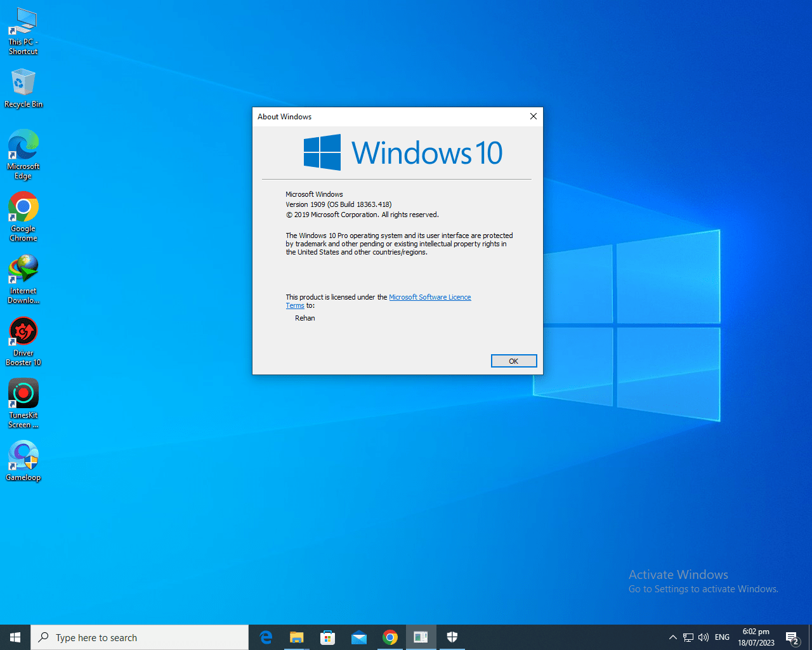Click the 'Microsoft Windows' text line

tap(314, 194)
